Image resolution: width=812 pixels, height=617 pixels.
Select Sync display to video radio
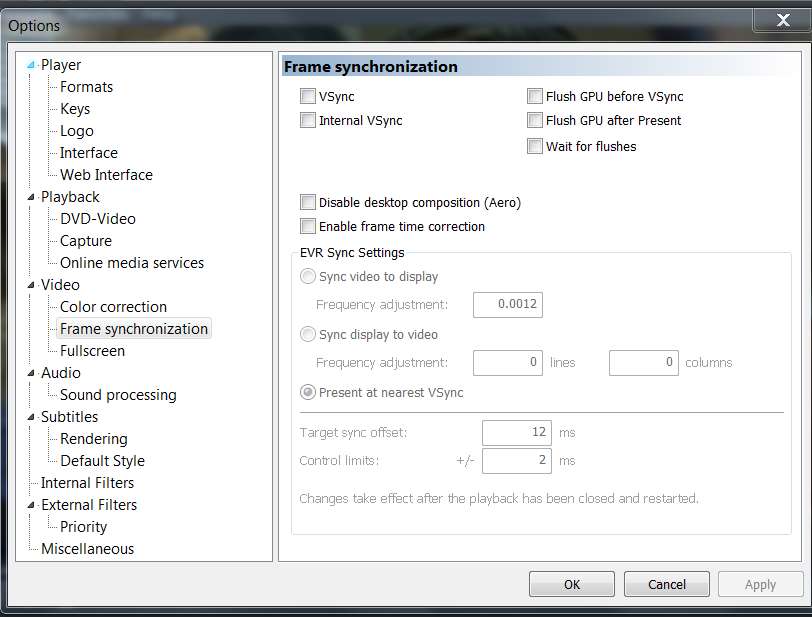pyautogui.click(x=308, y=334)
